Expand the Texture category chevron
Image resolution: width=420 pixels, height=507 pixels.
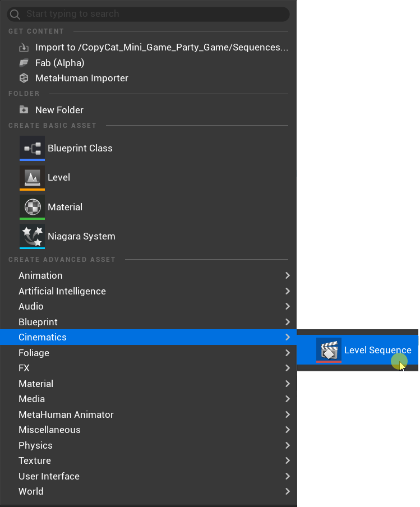tap(288, 460)
